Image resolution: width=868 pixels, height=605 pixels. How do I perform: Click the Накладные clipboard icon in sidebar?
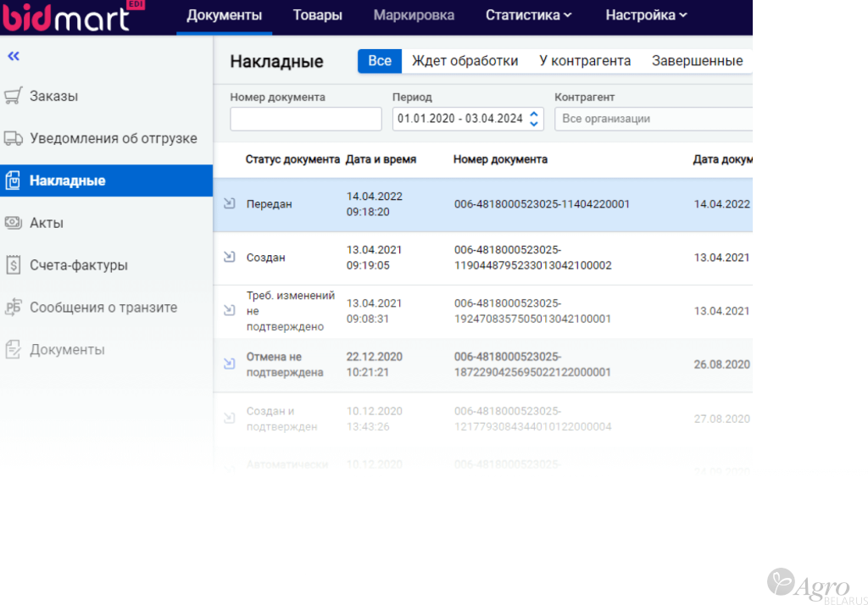[x=13, y=180]
